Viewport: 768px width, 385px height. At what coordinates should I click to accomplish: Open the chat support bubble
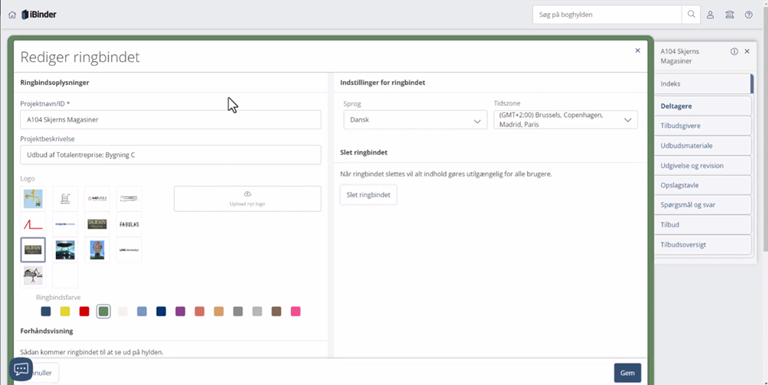(21, 369)
